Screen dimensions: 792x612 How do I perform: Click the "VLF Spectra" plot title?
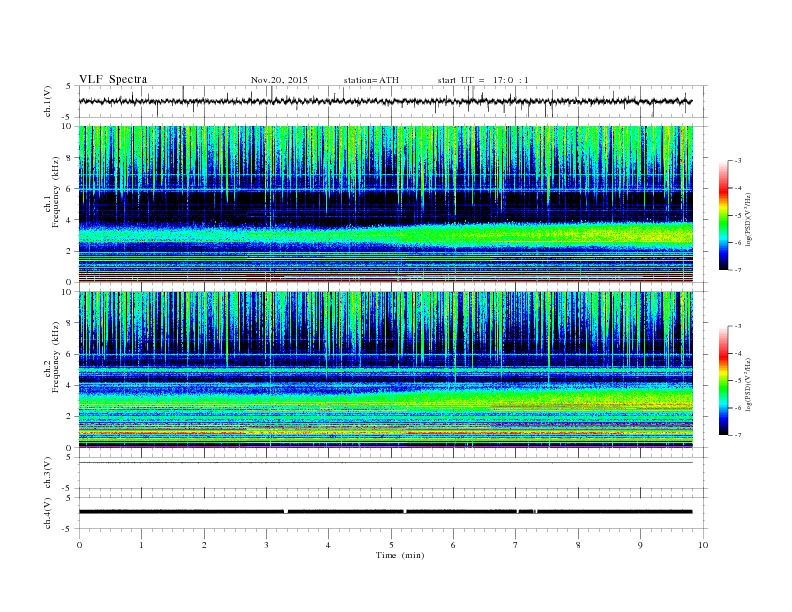pos(113,79)
